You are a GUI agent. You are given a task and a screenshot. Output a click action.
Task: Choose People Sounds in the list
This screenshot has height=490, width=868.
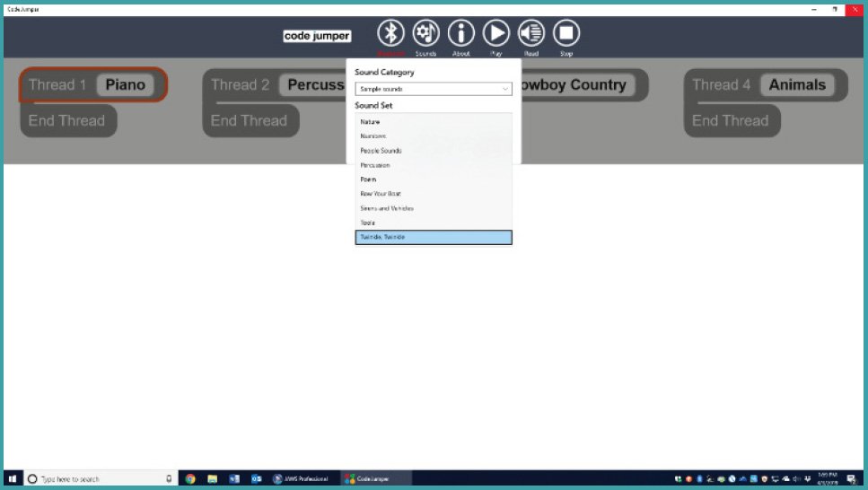[434, 151]
